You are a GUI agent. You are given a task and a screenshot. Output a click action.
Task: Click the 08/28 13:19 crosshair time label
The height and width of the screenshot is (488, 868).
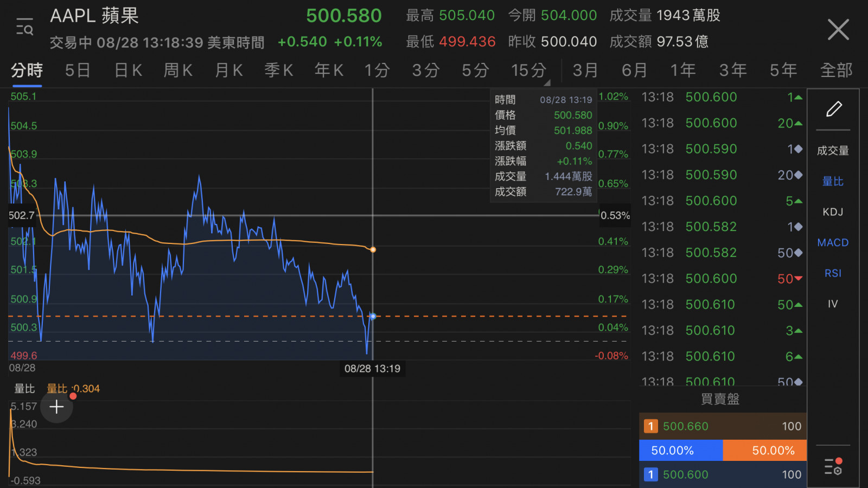(x=372, y=369)
